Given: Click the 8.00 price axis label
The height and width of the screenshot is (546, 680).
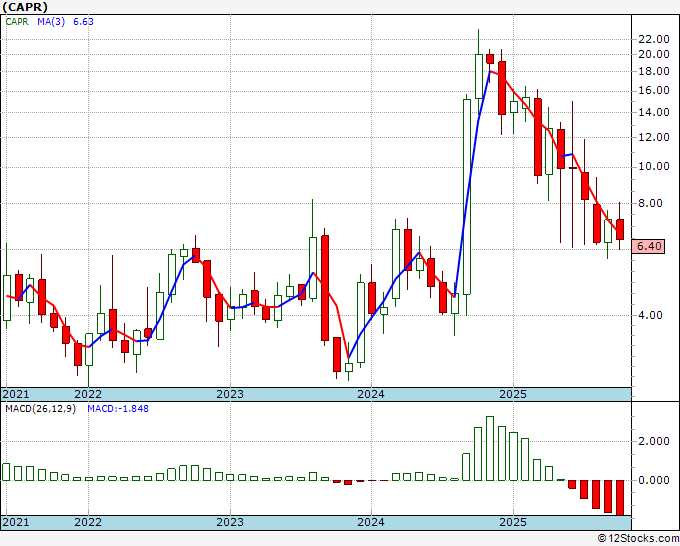Looking at the screenshot, I should tap(650, 203).
